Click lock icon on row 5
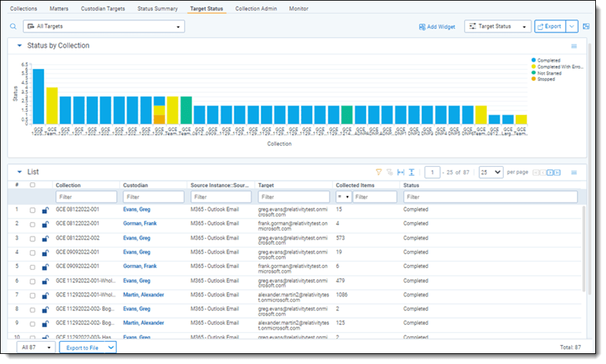The height and width of the screenshot is (364, 606). tap(45, 267)
